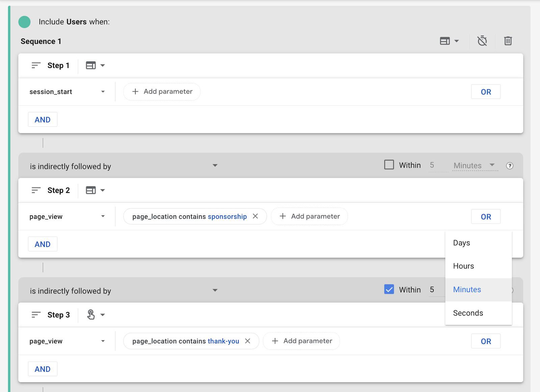This screenshot has height=392, width=540.
Task: Uncheck Within checkbox before Step 3
Action: [389, 289]
